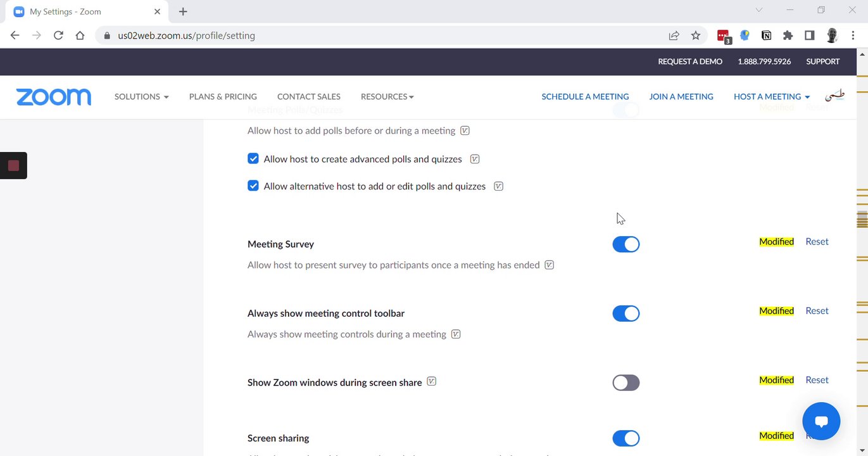Screen dimensions: 868x456
Task: Click the Zoom logo
Action: pos(54,97)
